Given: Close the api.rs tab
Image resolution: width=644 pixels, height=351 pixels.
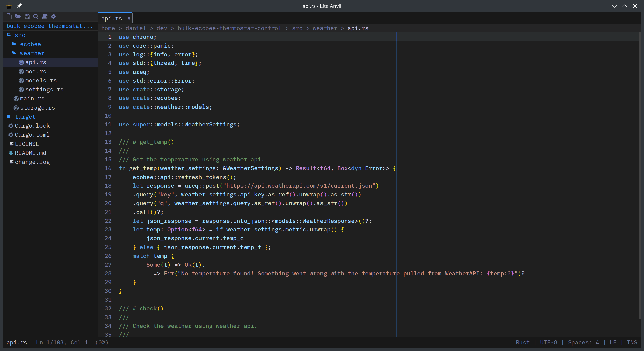Looking at the screenshot, I should (x=129, y=18).
